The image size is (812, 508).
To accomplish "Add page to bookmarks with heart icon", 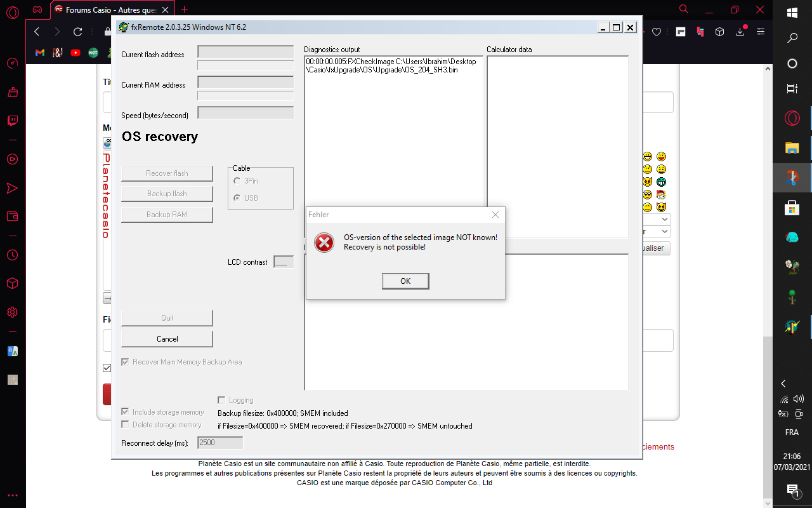I will point(657,32).
